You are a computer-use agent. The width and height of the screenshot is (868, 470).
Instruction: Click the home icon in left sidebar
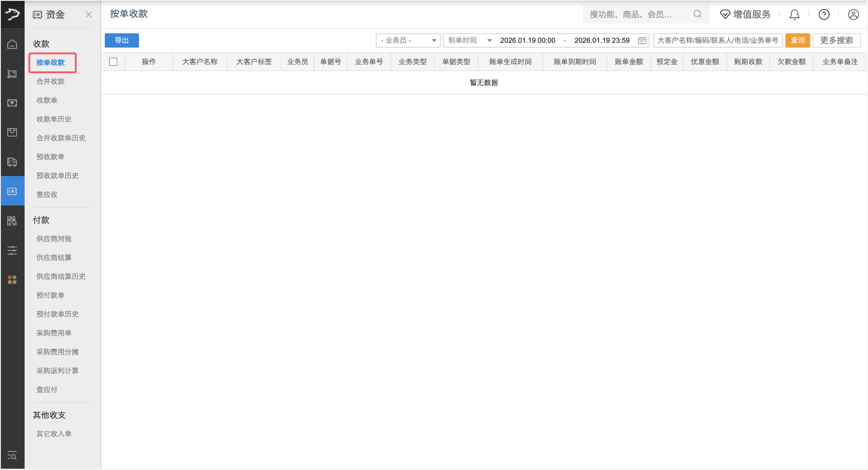click(x=12, y=44)
